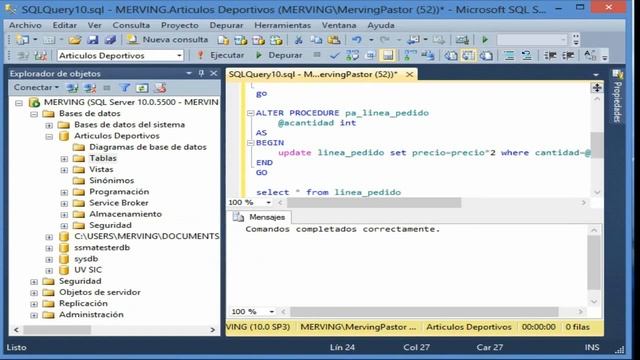Click the Nueva consulta button

[167, 40]
